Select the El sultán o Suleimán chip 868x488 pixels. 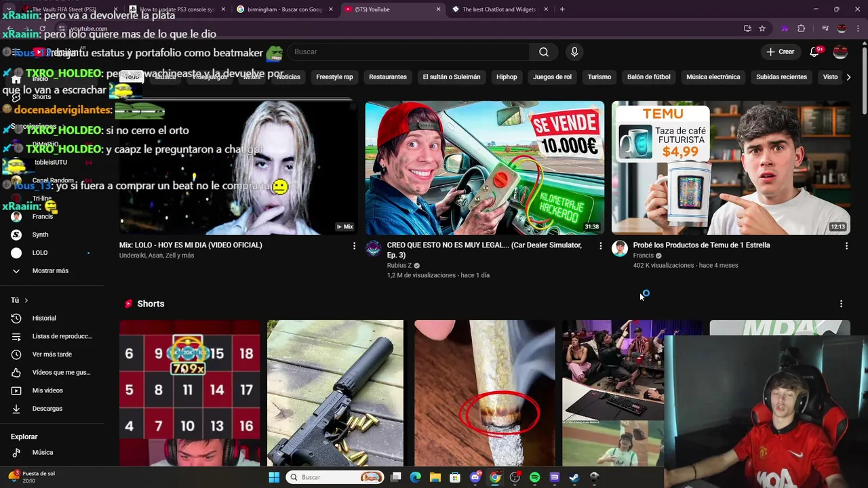[x=451, y=77]
